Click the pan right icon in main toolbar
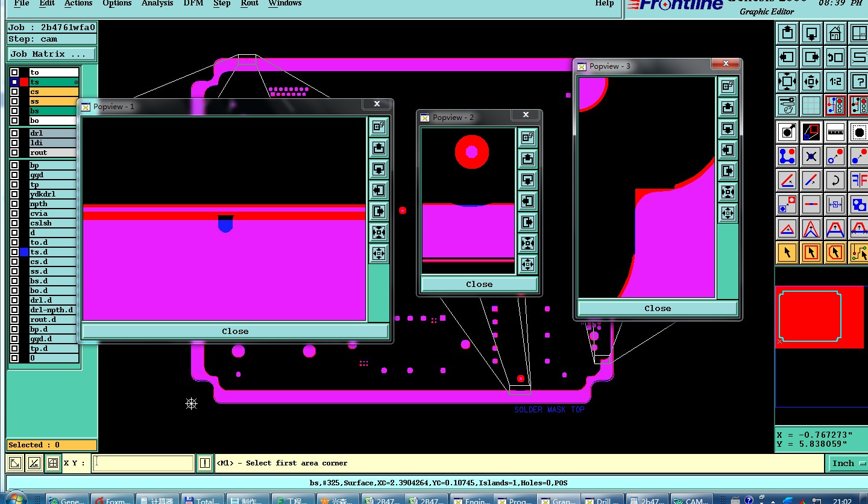 click(811, 57)
